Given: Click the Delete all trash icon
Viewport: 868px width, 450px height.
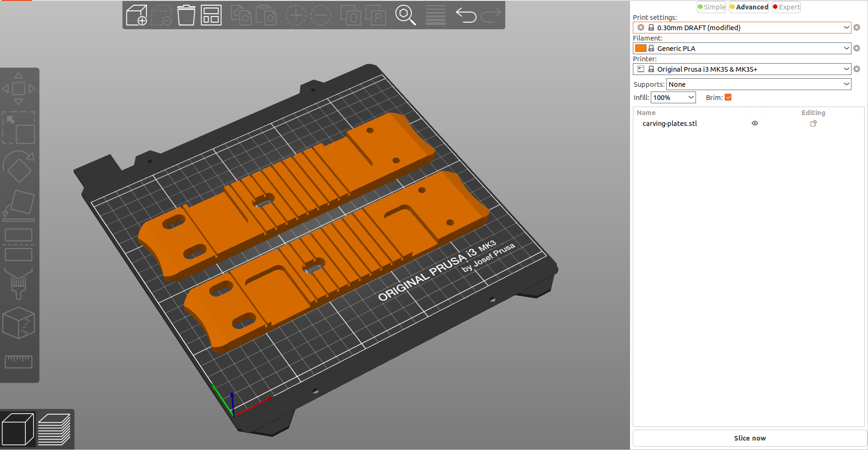Looking at the screenshot, I should [x=186, y=15].
